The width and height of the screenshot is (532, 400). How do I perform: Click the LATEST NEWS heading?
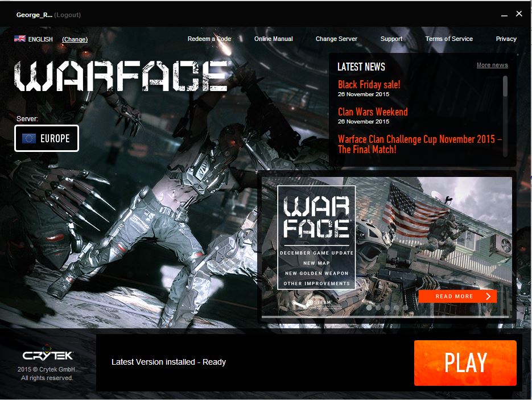[x=361, y=67]
